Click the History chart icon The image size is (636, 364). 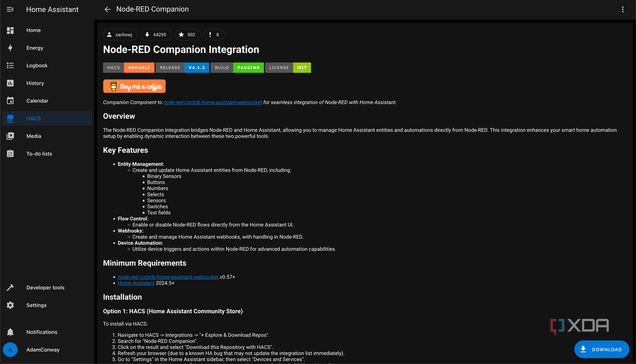tap(10, 83)
